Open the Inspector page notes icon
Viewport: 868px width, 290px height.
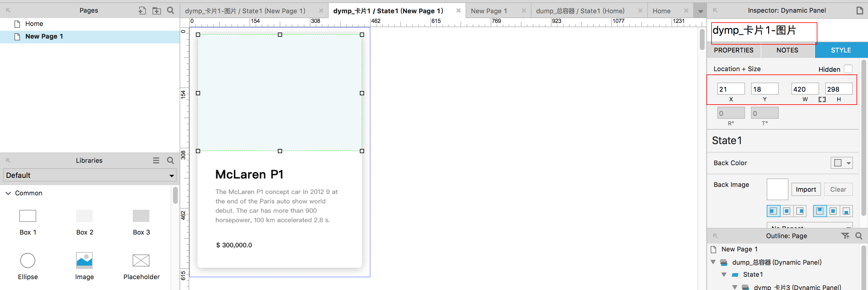tap(860, 11)
